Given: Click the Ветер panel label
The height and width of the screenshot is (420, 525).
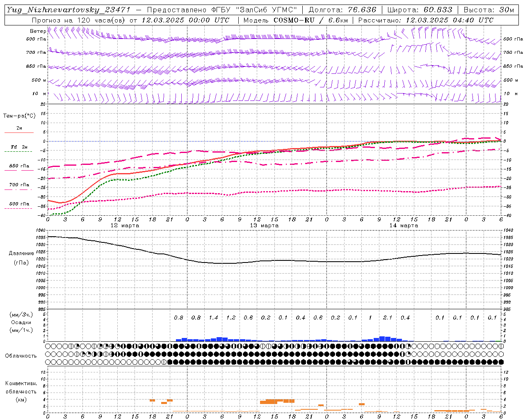Looking at the screenshot, I should coord(38,31).
